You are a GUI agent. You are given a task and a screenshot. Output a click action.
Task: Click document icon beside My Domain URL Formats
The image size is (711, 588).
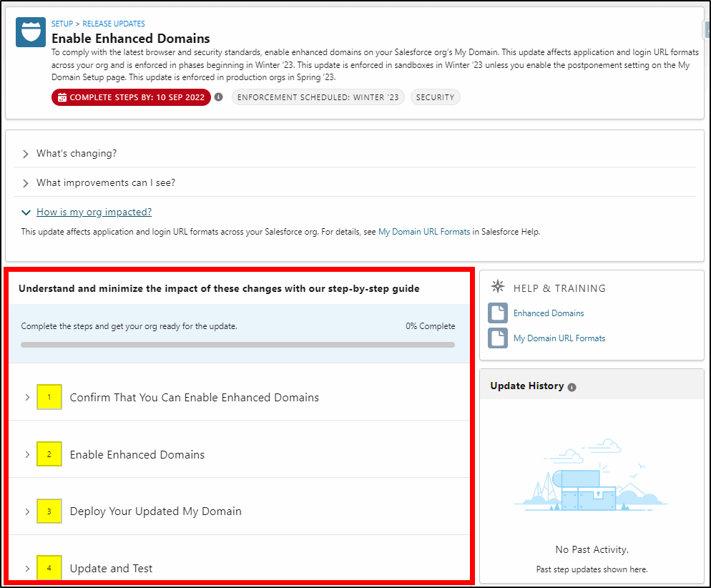[498, 338]
